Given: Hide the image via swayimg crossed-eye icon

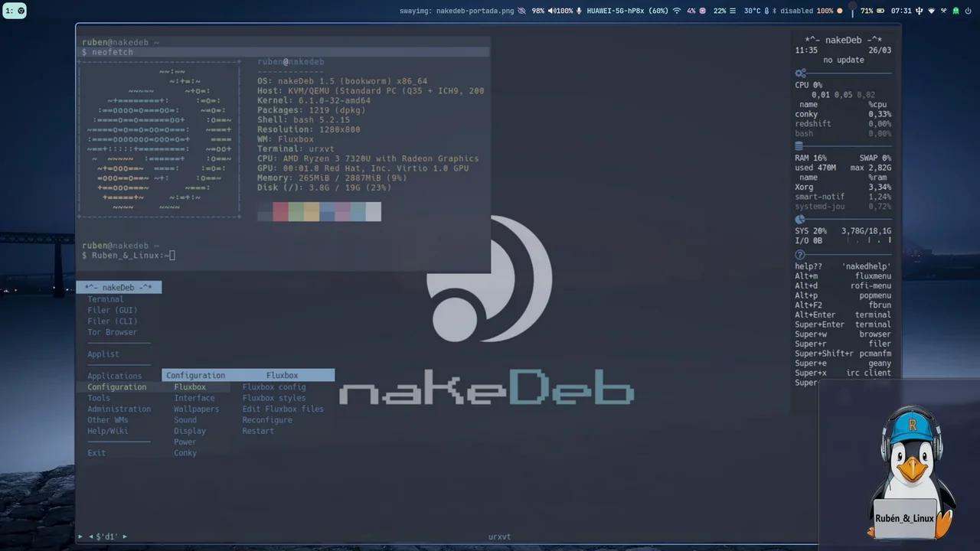Looking at the screenshot, I should pyautogui.click(x=522, y=10).
